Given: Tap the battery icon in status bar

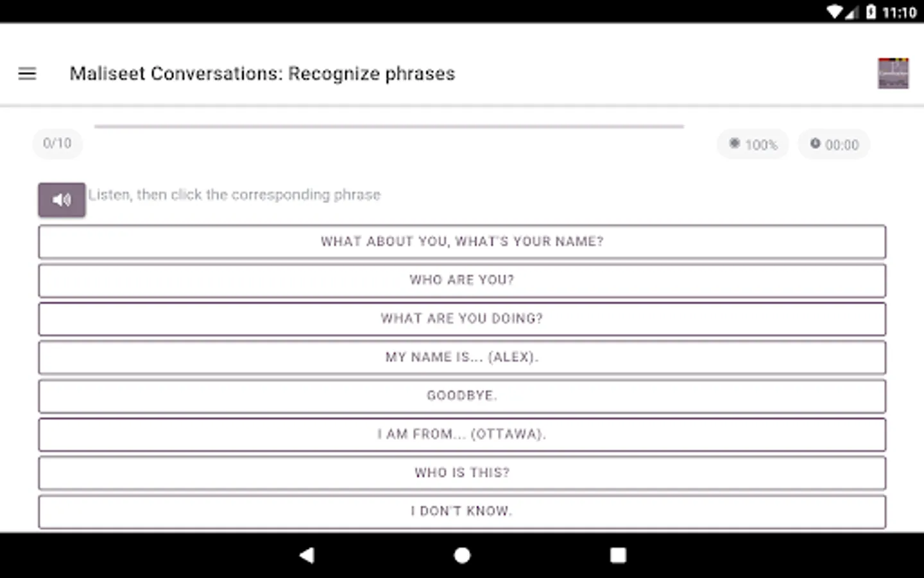Looking at the screenshot, I should click(x=871, y=12).
